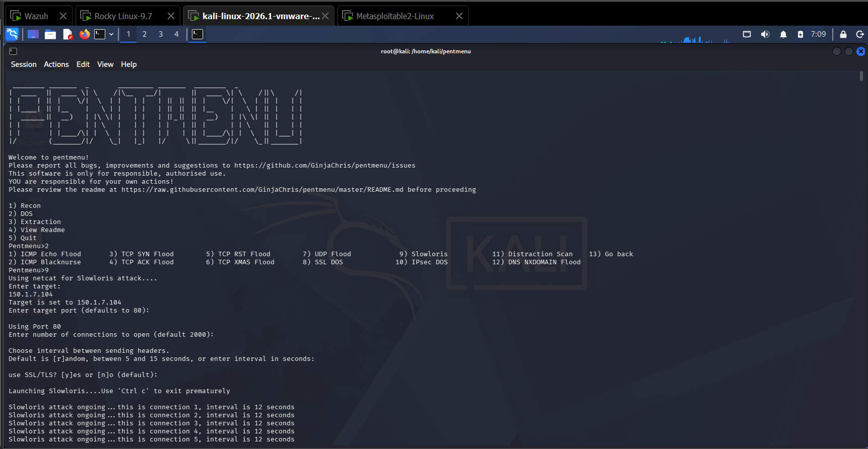Viewport: 868px width, 449px height.
Task: Click the logout session icon
Action: [x=860, y=34]
